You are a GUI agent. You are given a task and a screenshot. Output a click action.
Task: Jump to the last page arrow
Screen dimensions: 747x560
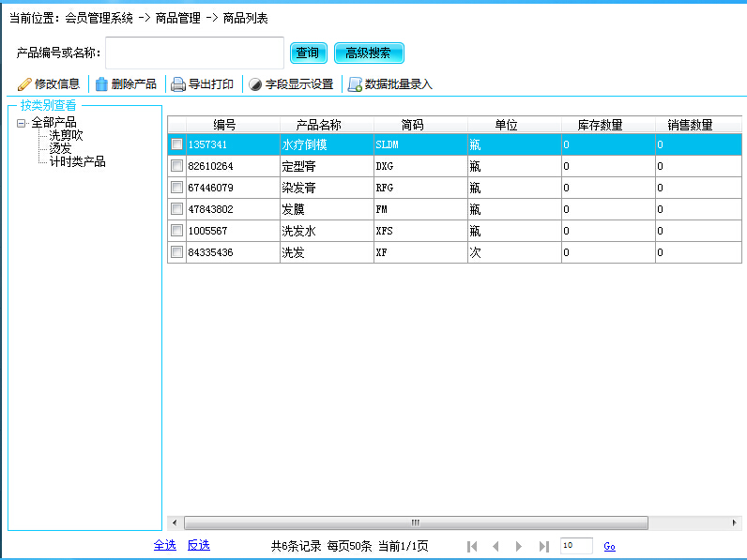[543, 546]
